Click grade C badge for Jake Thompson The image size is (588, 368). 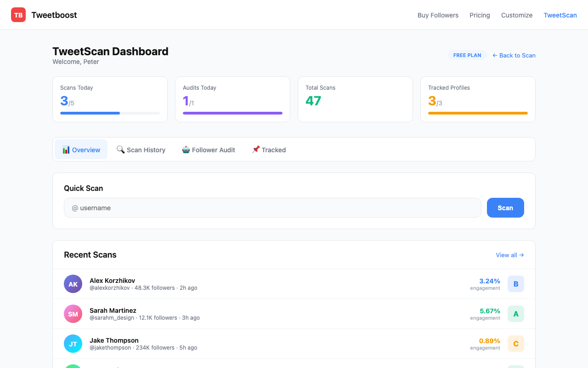pyautogui.click(x=516, y=344)
